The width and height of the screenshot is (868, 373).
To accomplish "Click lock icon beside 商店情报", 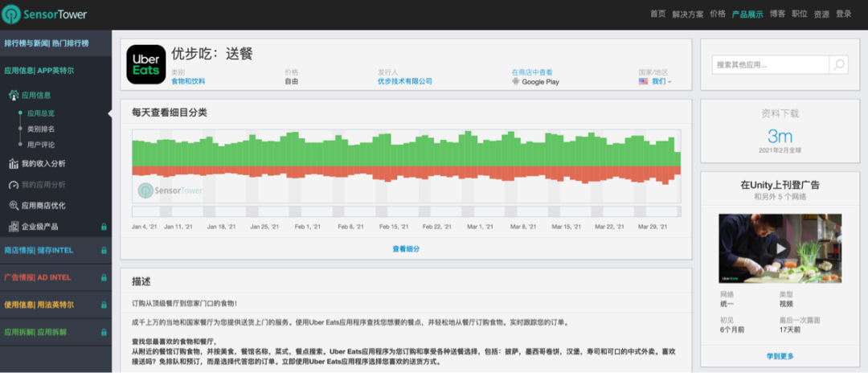I will [x=104, y=250].
